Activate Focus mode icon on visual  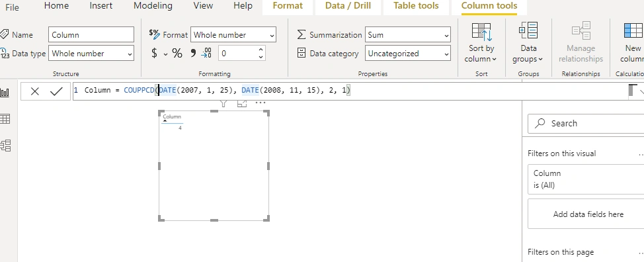[x=242, y=103]
